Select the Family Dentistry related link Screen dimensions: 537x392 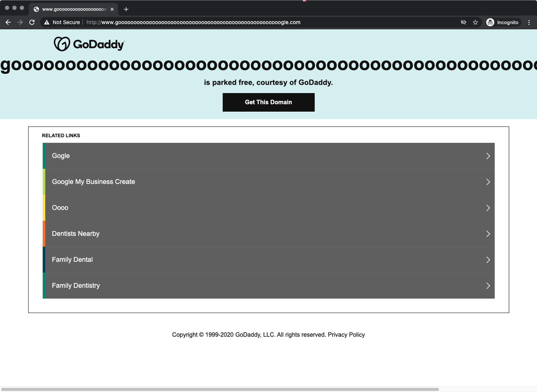click(x=76, y=286)
